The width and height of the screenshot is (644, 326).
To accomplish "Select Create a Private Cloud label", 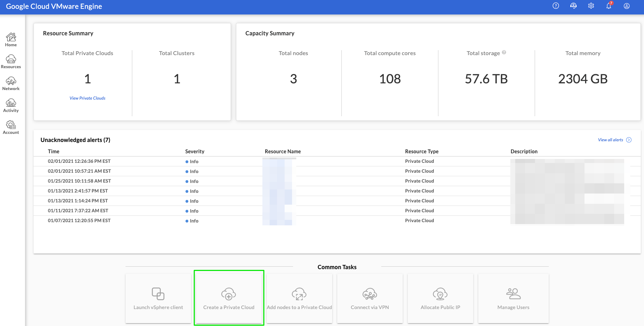I will (229, 307).
